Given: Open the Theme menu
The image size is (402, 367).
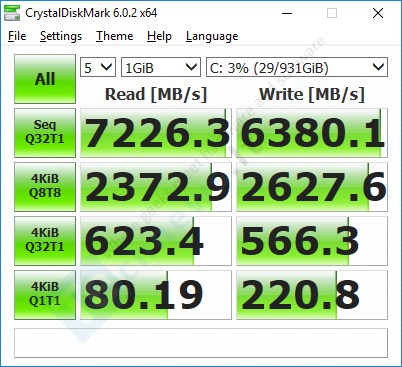Looking at the screenshot, I should pyautogui.click(x=114, y=36).
